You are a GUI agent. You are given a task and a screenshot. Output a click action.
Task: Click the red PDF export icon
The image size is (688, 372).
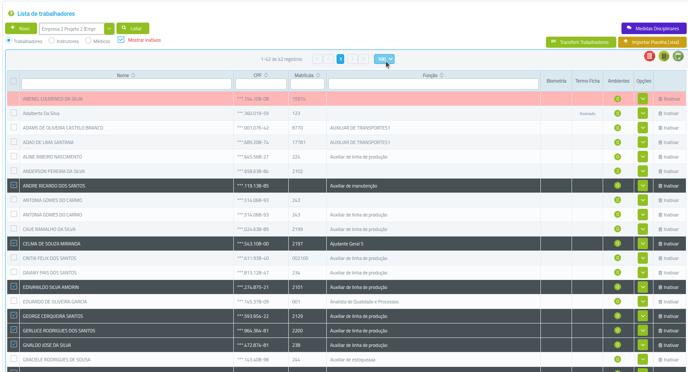[x=649, y=56]
